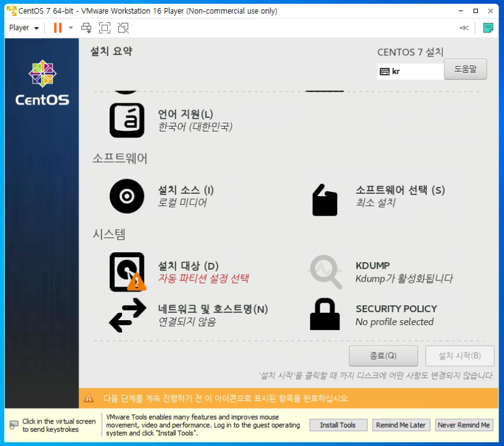Open installation source disc icon

[x=127, y=196]
